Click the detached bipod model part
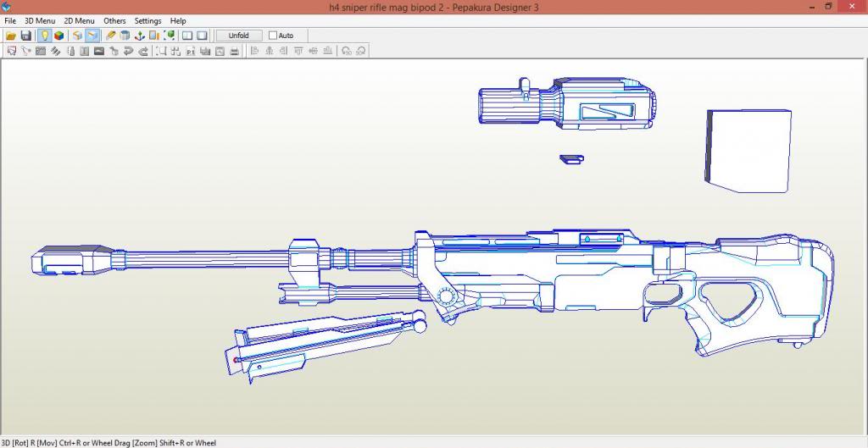 tap(325, 346)
